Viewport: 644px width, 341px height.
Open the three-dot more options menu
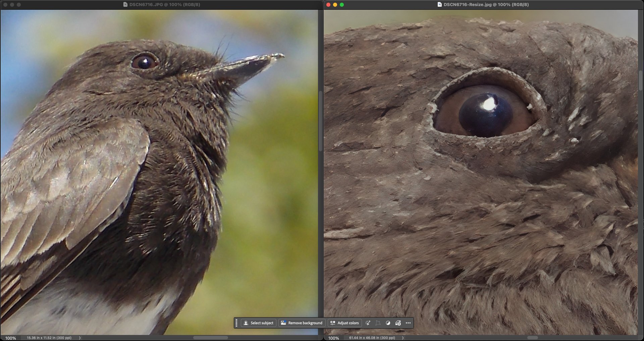click(x=408, y=323)
